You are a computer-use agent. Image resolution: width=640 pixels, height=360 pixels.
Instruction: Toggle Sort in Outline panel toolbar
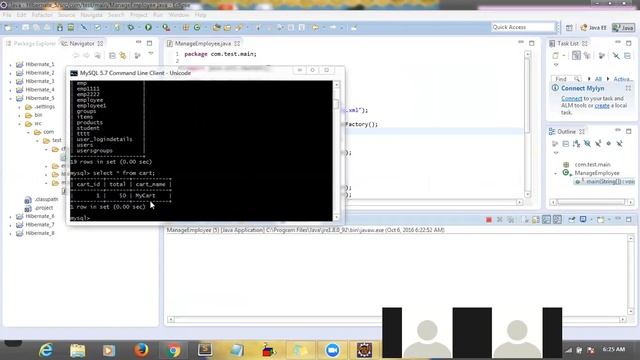point(576,143)
